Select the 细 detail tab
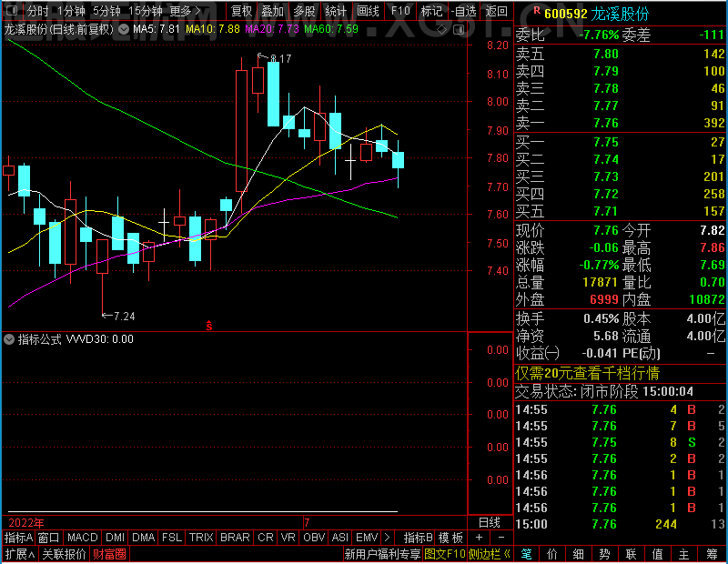 [x=579, y=554]
